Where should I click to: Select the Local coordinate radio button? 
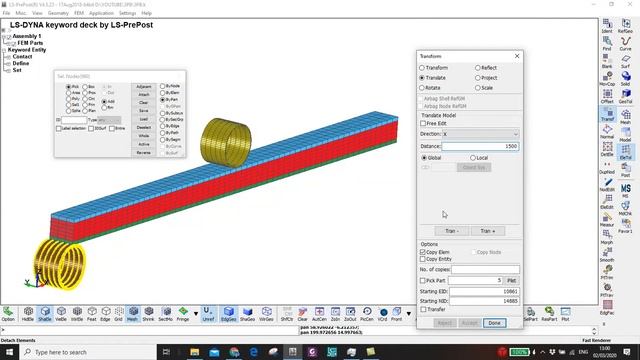click(x=473, y=158)
